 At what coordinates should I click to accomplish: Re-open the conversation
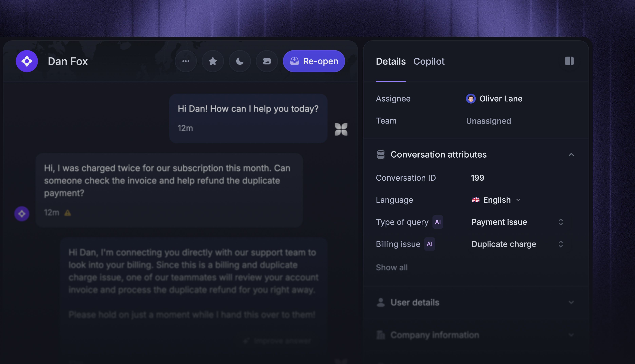pyautogui.click(x=314, y=61)
